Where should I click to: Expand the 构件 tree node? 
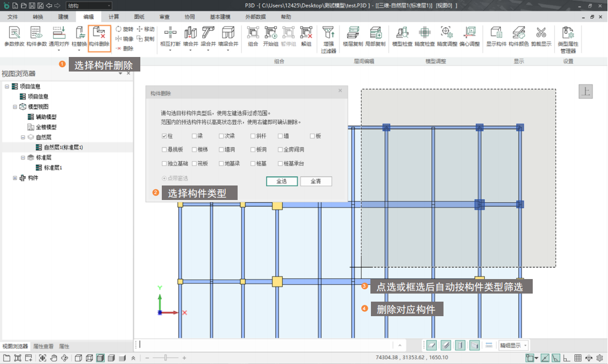coord(15,178)
